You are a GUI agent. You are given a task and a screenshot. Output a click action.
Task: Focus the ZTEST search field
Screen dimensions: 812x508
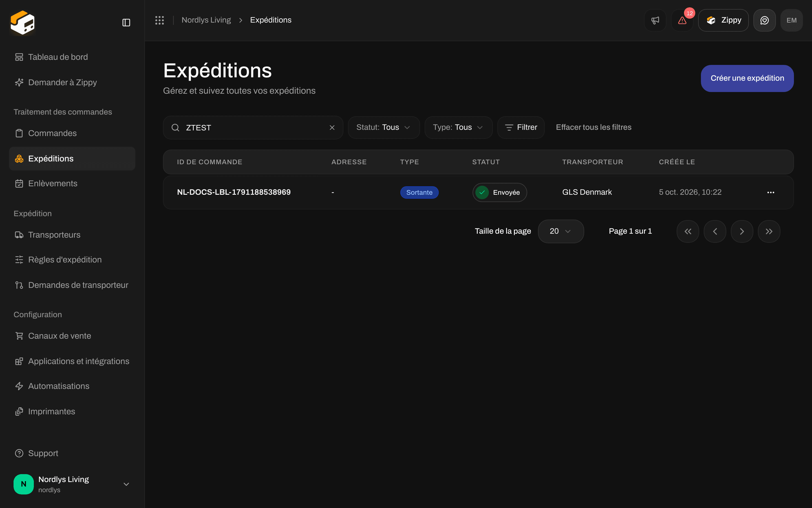pyautogui.click(x=253, y=128)
